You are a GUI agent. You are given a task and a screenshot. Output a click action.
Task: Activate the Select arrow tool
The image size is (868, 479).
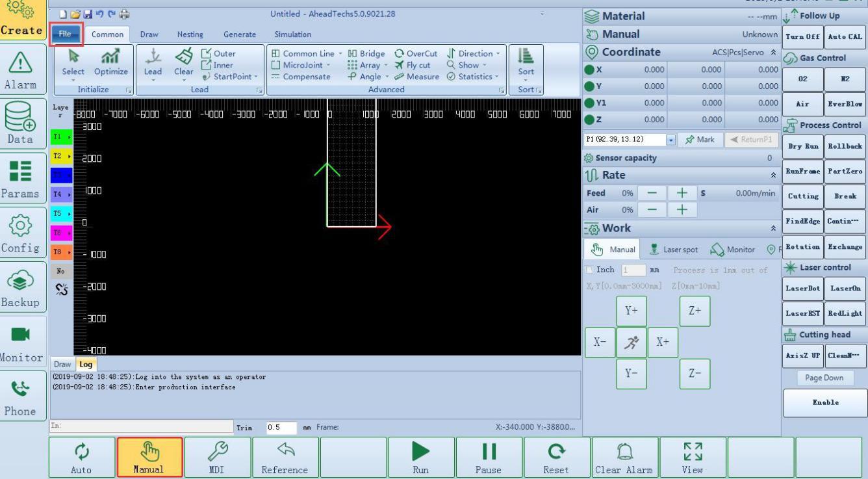(73, 63)
